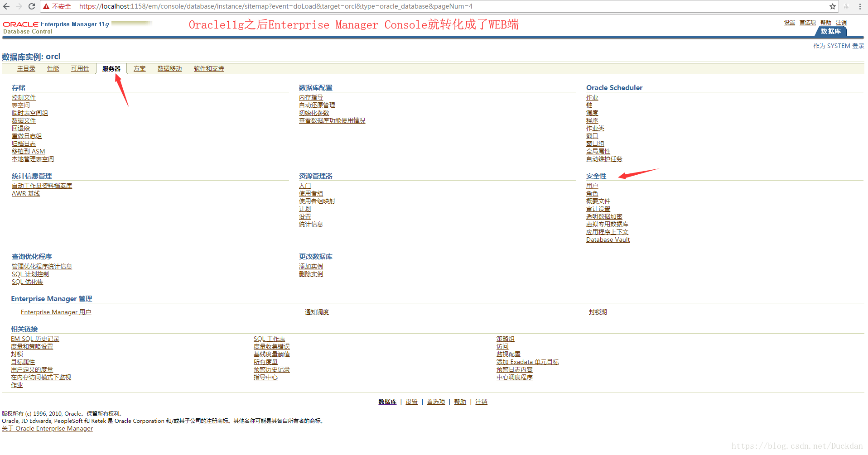Open the 方案 tab
The image size is (868, 455).
click(x=140, y=69)
